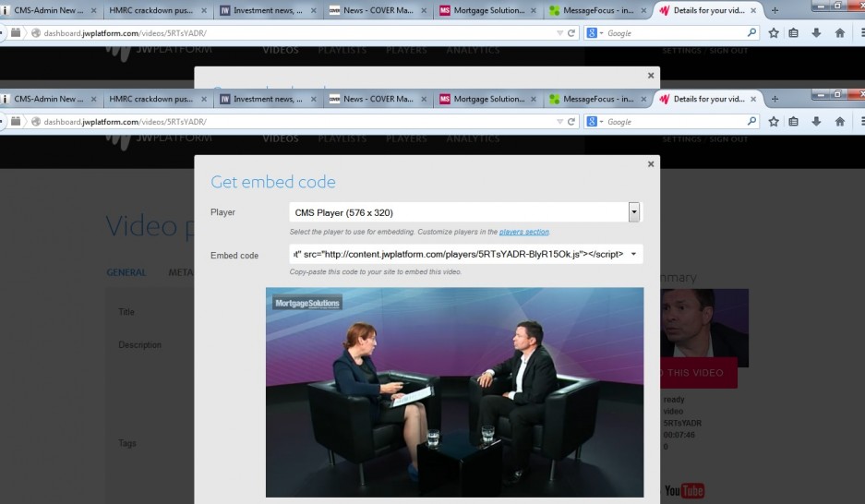This screenshot has width=865, height=504.
Task: Close Mortgage Solution tab in lower browser
Action: pyautogui.click(x=534, y=100)
